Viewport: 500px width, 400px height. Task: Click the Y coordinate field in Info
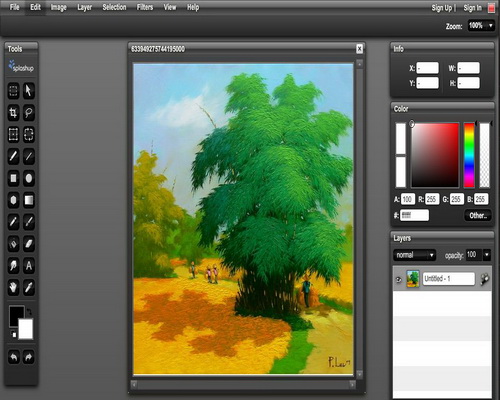pyautogui.click(x=427, y=83)
